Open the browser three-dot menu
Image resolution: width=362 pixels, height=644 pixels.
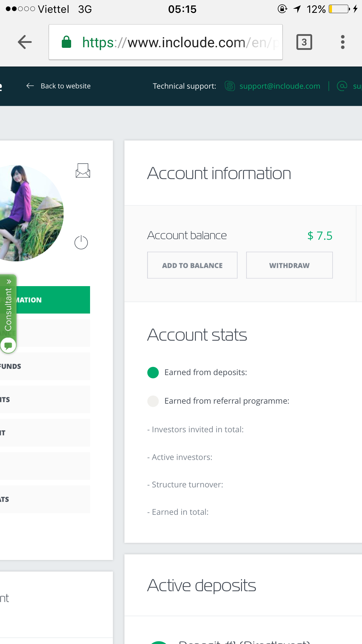tap(342, 42)
